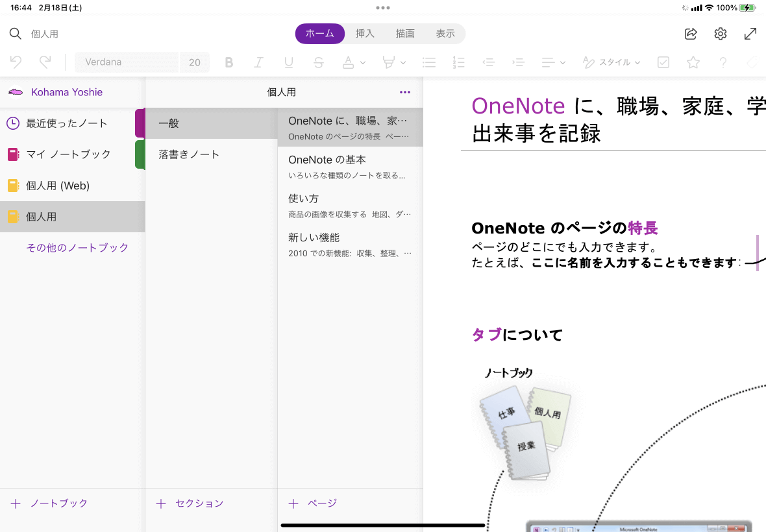Viewport: 766px width, 532px height.
Task: Open the 個人用 (Web) notebook
Action: pos(72,186)
